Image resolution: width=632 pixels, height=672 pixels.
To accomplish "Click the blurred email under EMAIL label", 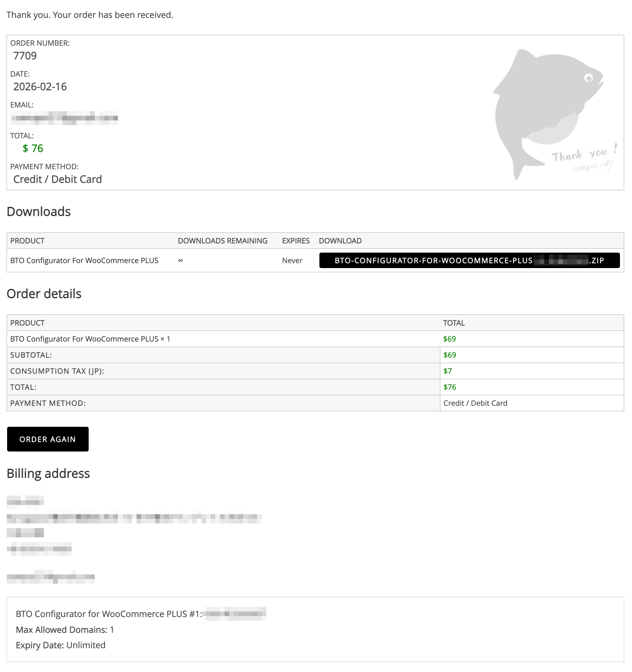I will [64, 118].
